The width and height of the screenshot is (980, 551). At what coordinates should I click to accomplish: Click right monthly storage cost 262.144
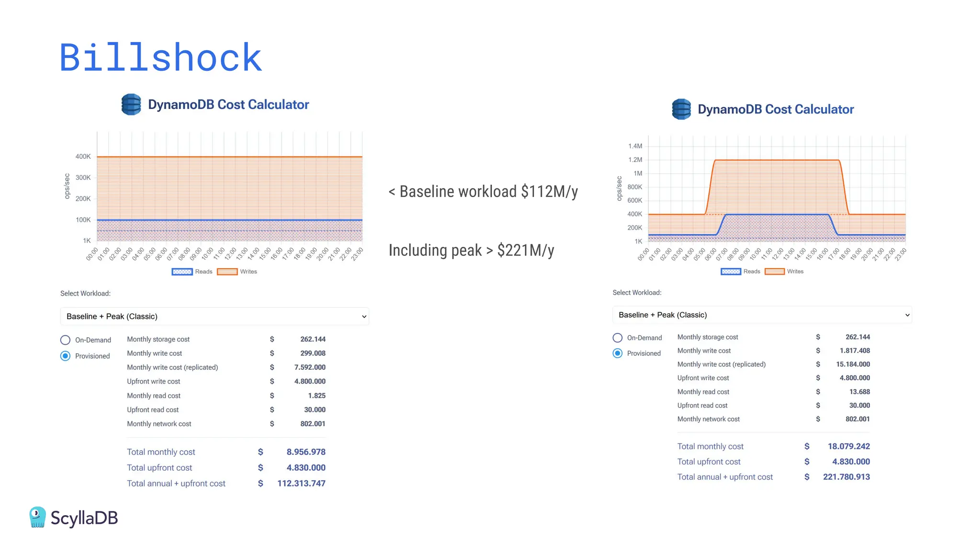pos(858,337)
